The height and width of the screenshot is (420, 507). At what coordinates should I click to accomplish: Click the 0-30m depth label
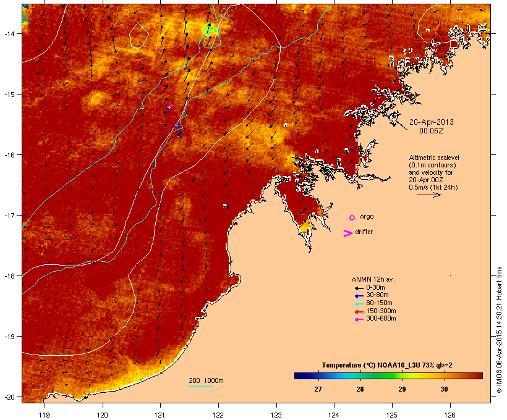pyautogui.click(x=375, y=288)
